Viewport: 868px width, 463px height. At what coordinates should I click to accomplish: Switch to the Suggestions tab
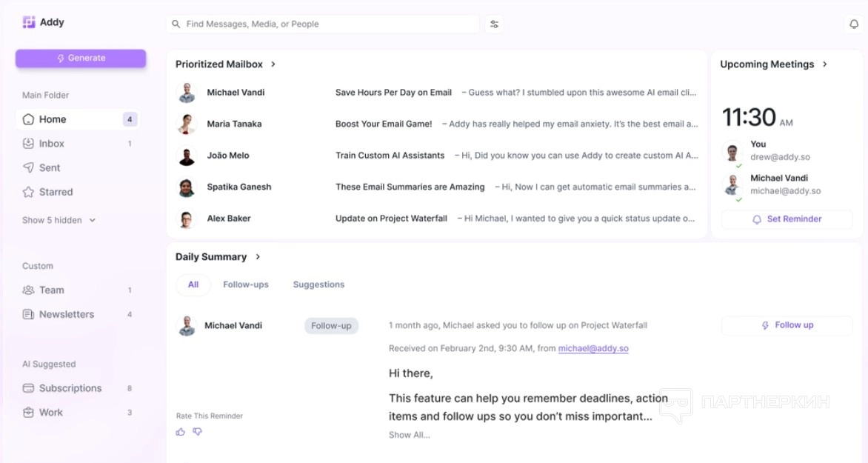point(318,284)
